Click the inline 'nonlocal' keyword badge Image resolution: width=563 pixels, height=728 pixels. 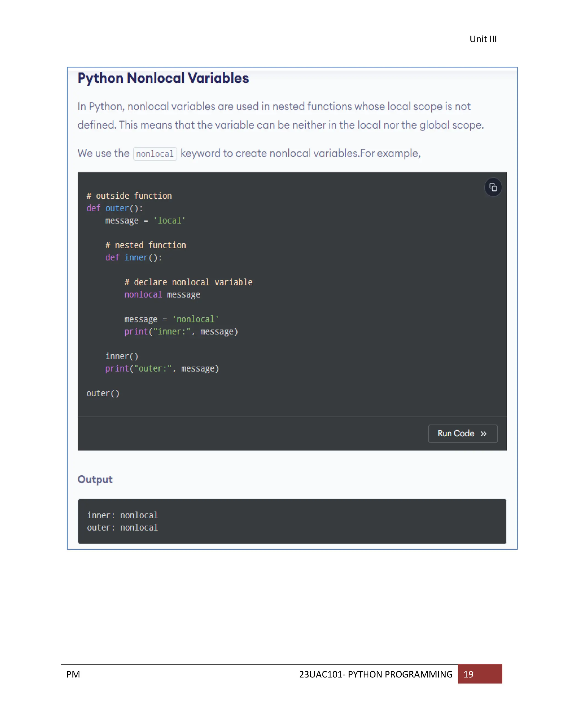[x=155, y=154]
